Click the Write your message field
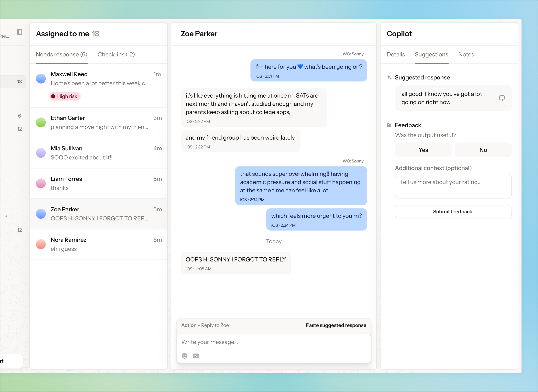 [x=273, y=342]
